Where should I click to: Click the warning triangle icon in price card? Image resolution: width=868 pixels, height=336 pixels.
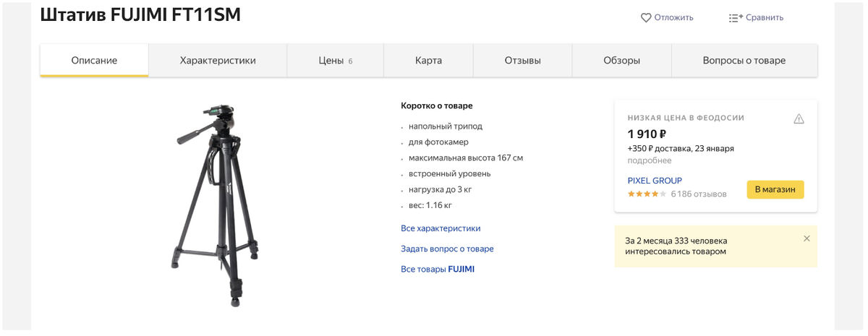(x=799, y=119)
